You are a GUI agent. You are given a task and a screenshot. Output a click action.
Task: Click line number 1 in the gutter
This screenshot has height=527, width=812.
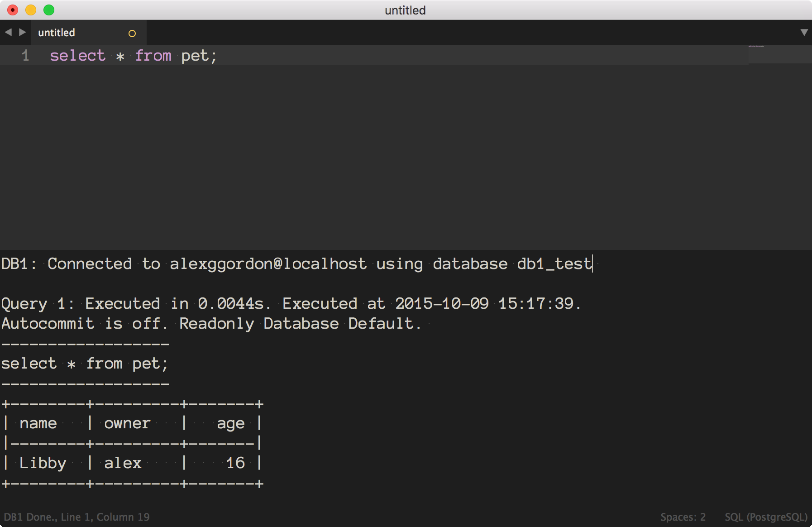pos(25,56)
